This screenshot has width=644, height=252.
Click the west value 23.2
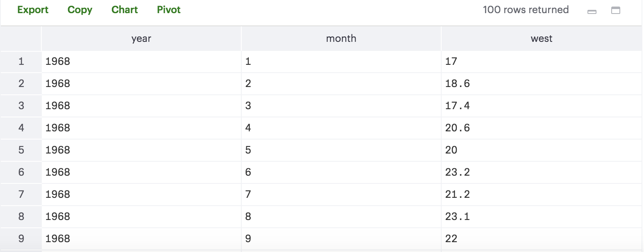458,172
